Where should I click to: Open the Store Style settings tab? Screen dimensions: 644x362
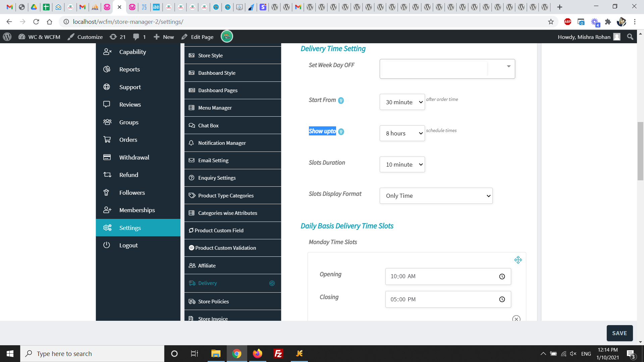coord(232,55)
